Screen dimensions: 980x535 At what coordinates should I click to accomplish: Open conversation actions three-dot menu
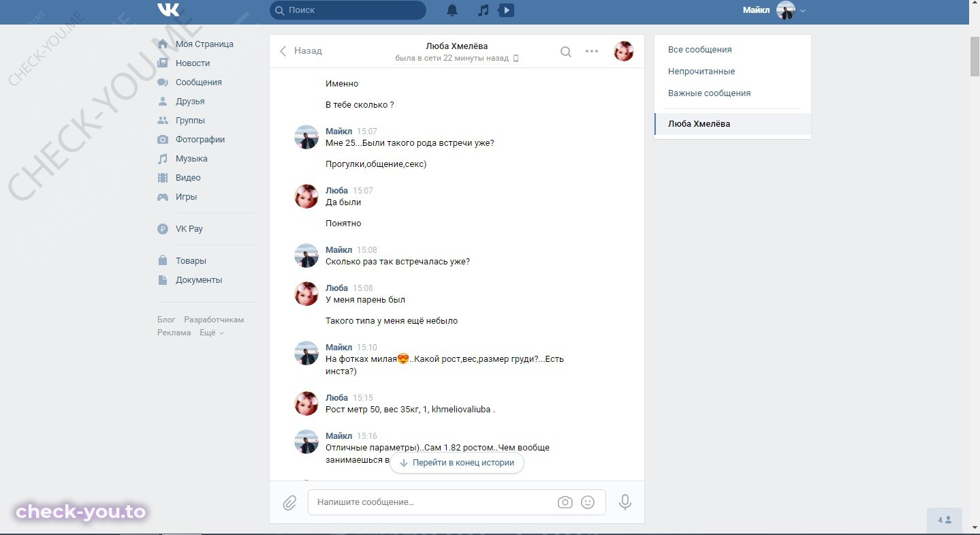592,51
